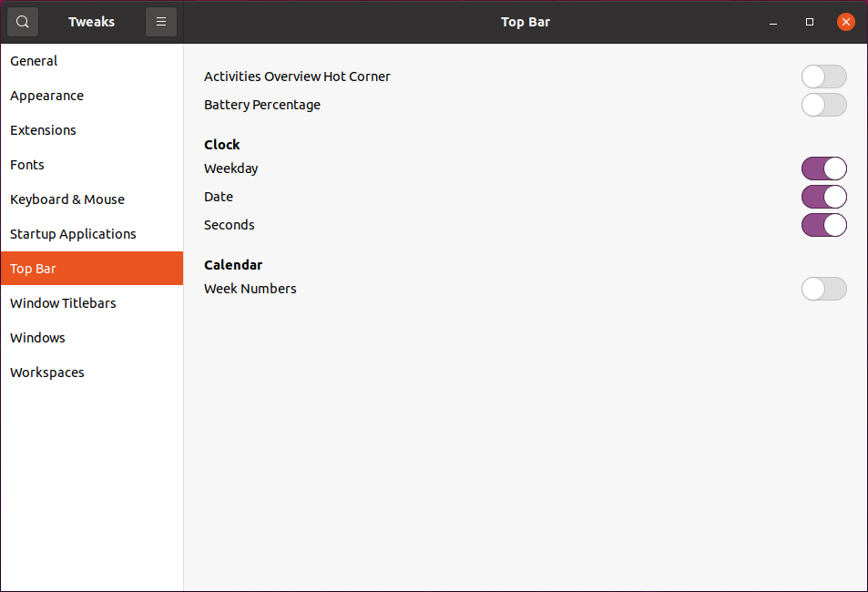
Task: Click the Date label under Clock
Action: [x=218, y=197]
